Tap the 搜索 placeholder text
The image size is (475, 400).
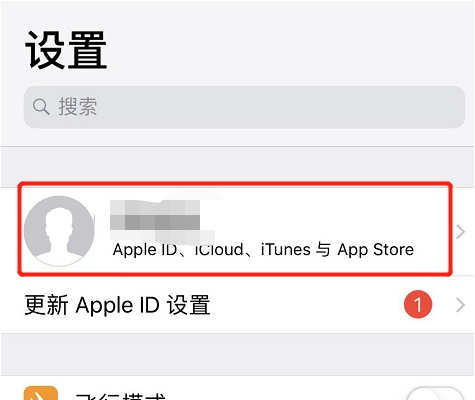[x=78, y=107]
